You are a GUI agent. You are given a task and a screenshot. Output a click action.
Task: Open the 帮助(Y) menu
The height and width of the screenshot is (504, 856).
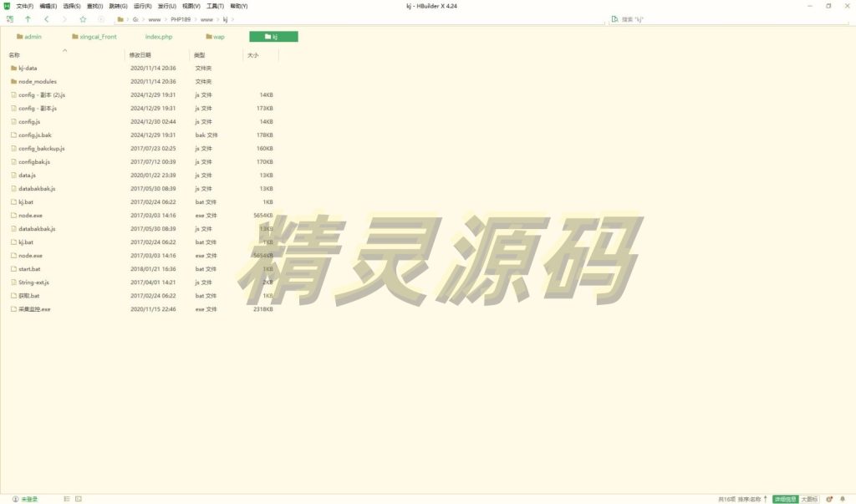point(238,6)
